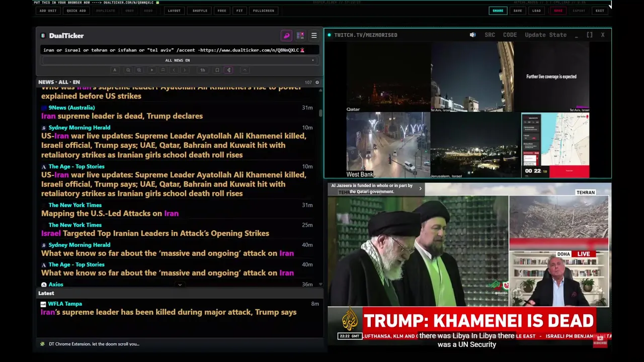
Task: Open headline 'Iran supreme leader is dead, Trump declares'
Action: click(122, 116)
